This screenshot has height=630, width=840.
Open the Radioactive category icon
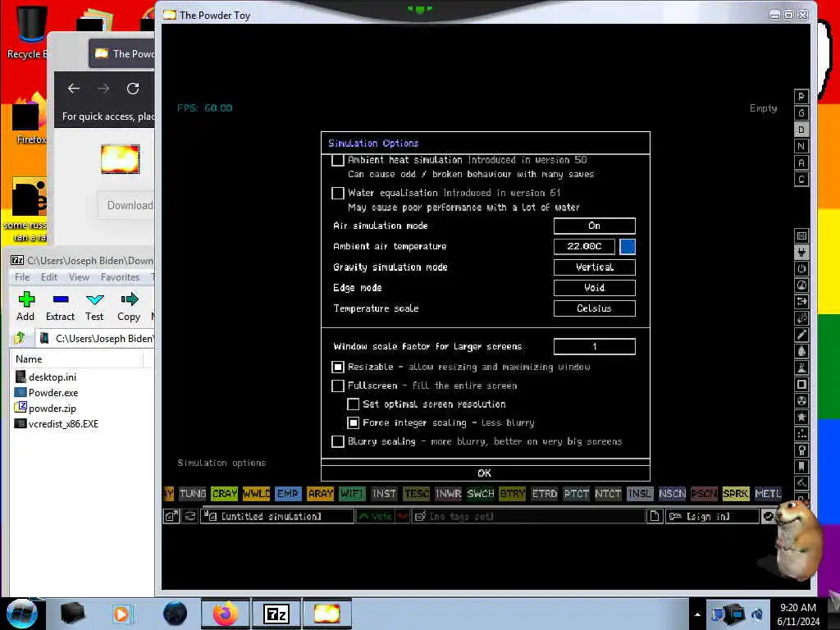pos(801,400)
